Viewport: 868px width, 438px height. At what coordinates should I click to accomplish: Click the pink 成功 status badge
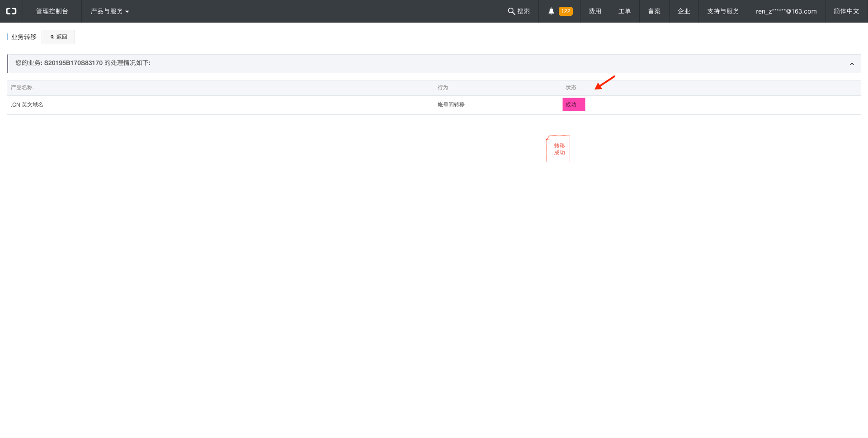point(573,104)
